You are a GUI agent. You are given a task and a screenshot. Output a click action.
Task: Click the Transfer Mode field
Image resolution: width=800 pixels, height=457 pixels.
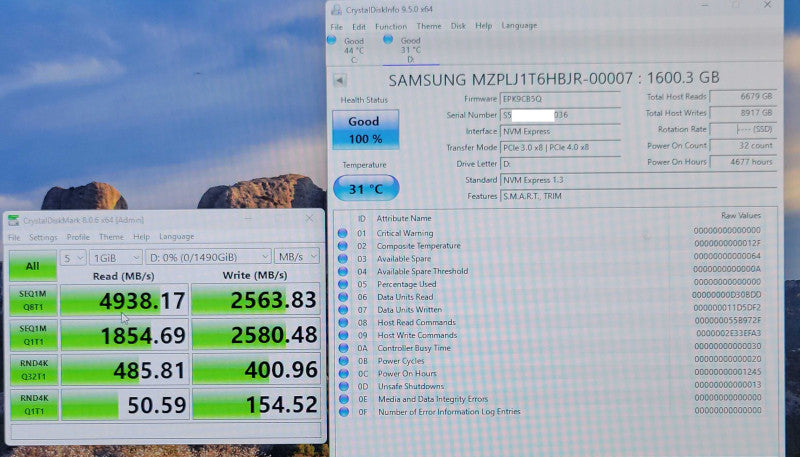click(x=560, y=147)
